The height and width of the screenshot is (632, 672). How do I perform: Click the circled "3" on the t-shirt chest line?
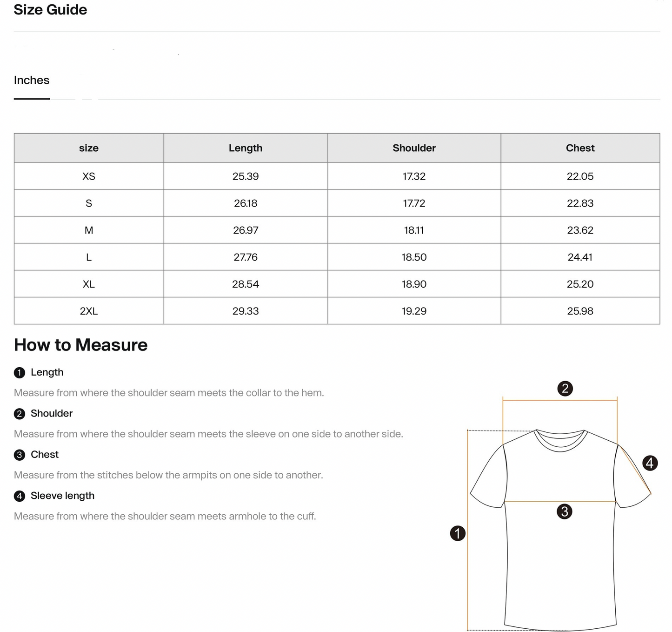565,512
